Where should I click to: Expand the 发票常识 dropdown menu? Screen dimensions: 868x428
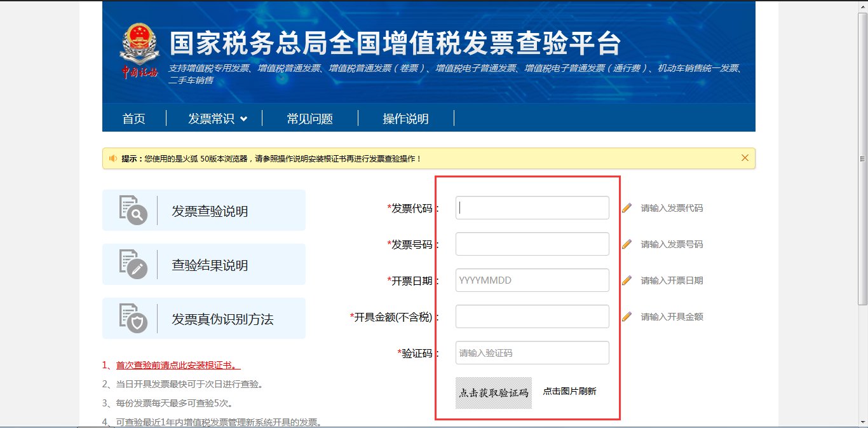click(x=215, y=118)
